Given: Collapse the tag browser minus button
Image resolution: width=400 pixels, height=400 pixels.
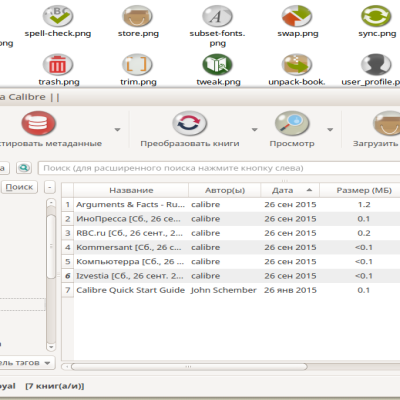Looking at the screenshot, I should point(50,187).
